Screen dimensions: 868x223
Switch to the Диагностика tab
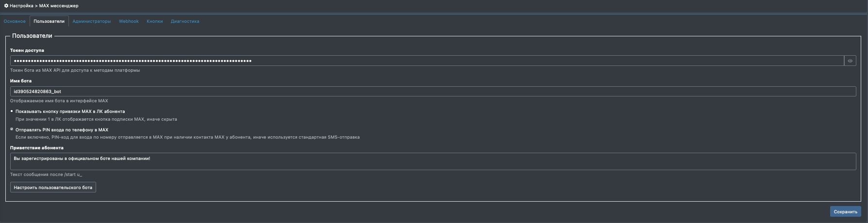[x=185, y=21]
